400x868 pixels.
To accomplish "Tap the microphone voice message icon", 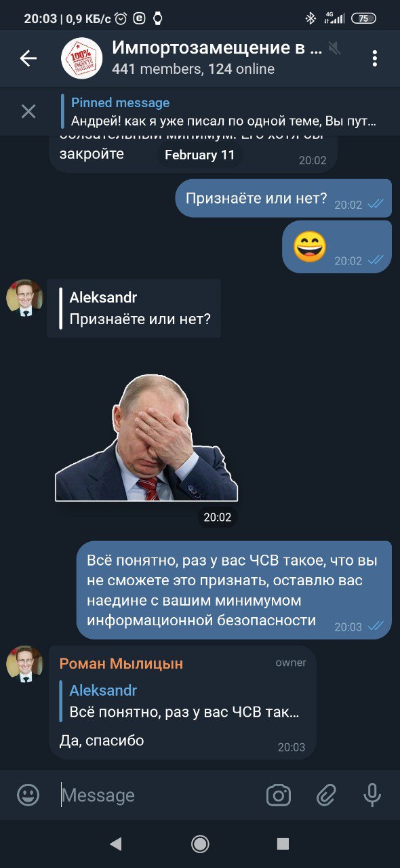I will coord(372,795).
